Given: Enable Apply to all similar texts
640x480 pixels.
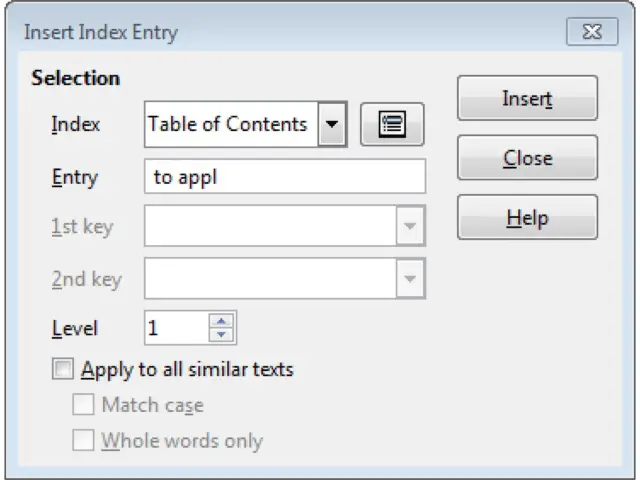Looking at the screenshot, I should click(64, 370).
